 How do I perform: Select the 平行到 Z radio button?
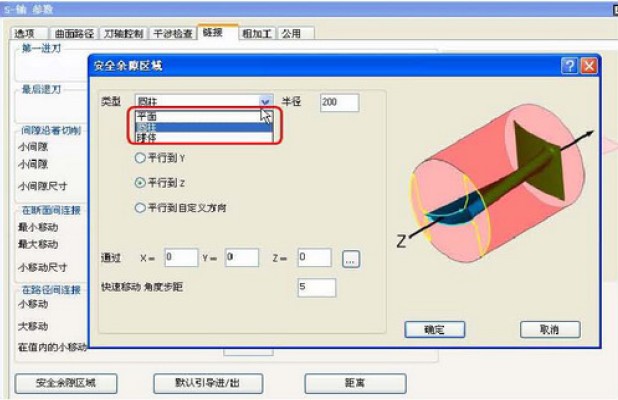(140, 183)
